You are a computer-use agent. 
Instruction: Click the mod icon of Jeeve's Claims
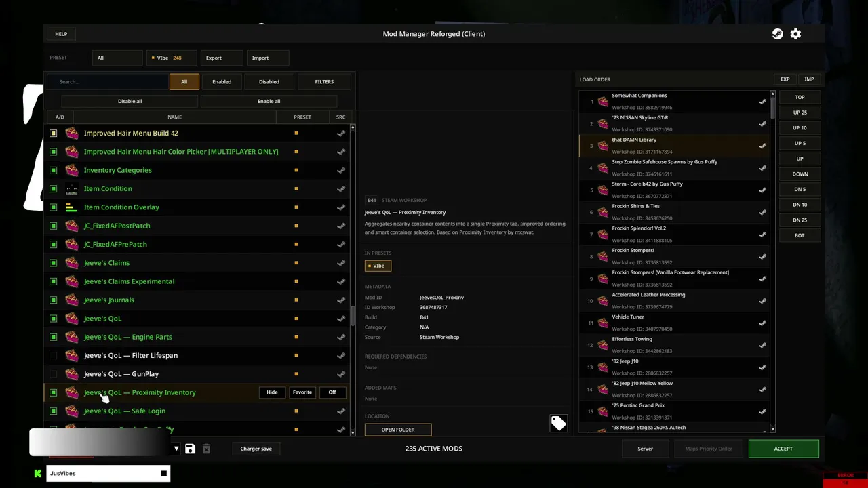click(71, 263)
